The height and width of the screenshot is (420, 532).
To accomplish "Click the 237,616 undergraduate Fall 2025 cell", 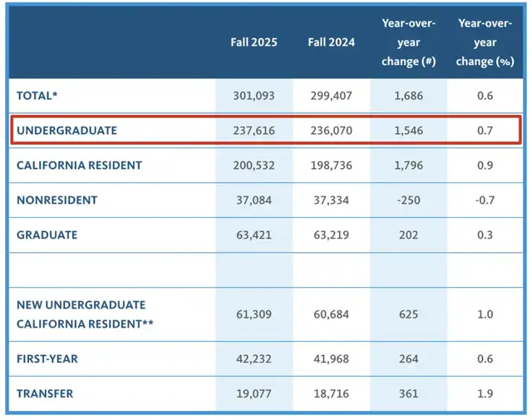I will 254,131.
